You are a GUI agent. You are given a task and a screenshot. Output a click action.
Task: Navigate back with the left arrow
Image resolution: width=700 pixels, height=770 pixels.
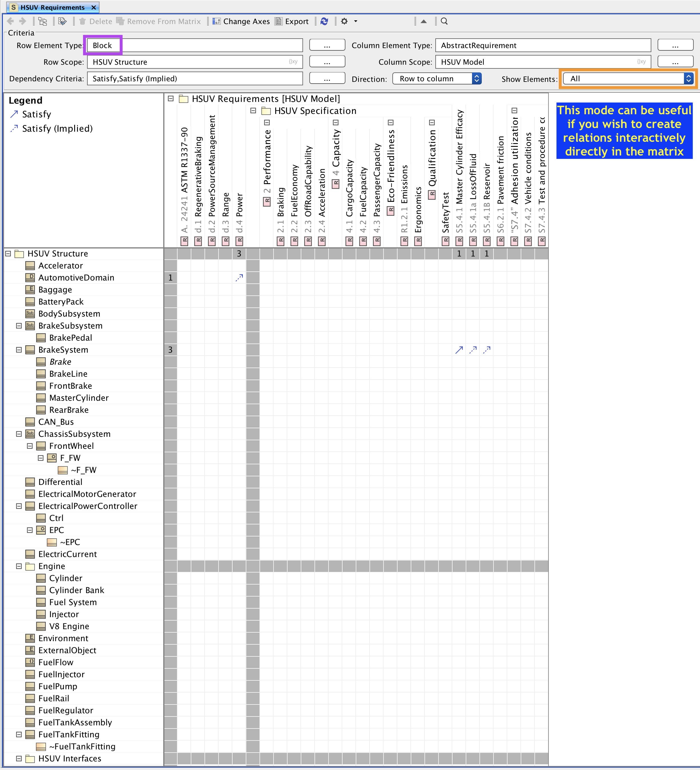tap(10, 21)
